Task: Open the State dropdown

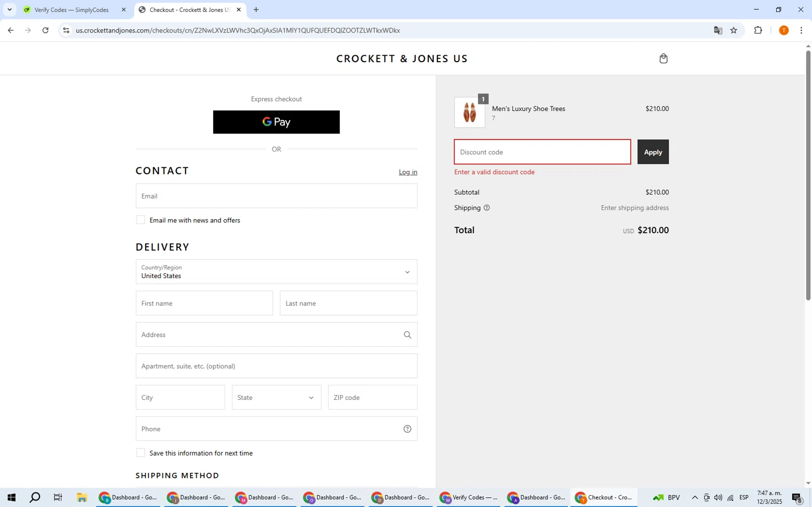Action: pyautogui.click(x=277, y=398)
